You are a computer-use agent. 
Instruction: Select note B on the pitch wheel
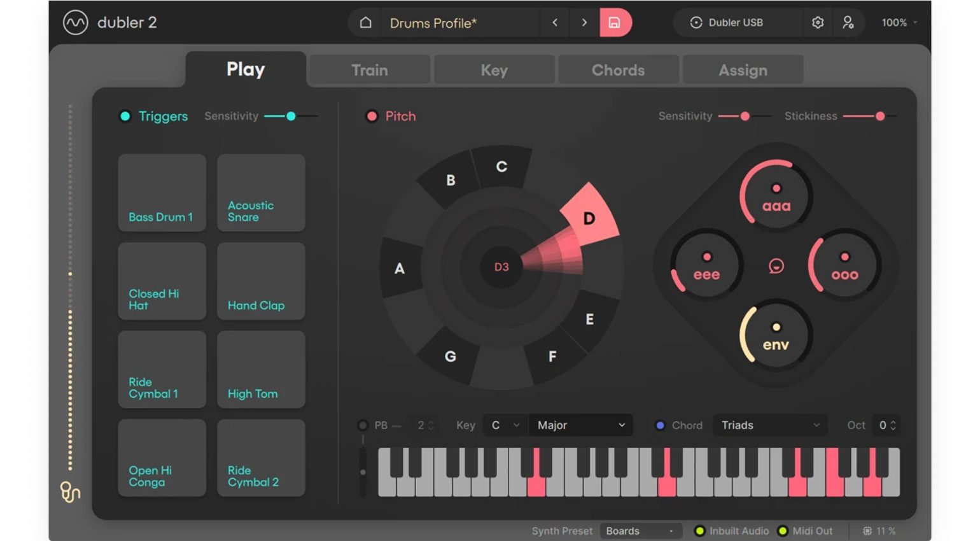pos(451,181)
